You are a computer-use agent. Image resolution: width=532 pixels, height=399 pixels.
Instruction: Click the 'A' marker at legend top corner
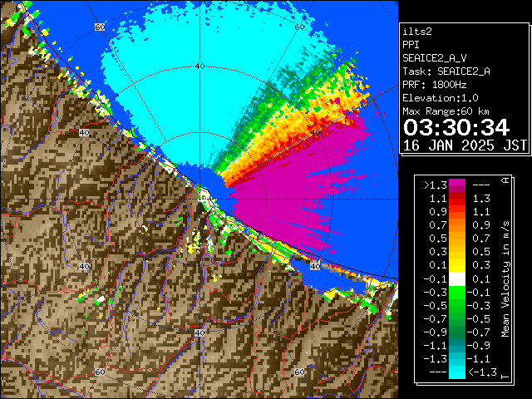[x=505, y=180]
